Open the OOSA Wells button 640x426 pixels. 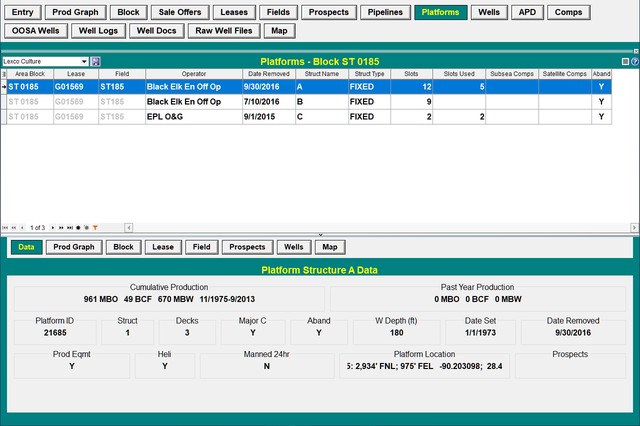[37, 31]
